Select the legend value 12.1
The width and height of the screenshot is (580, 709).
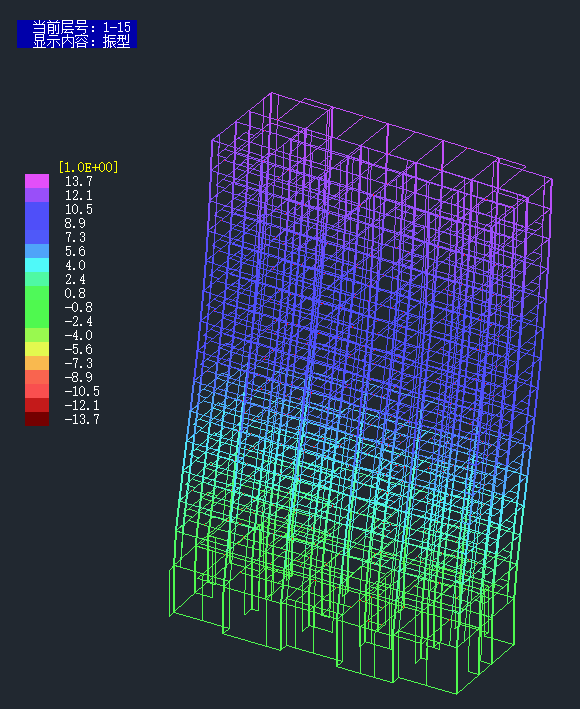(x=79, y=195)
